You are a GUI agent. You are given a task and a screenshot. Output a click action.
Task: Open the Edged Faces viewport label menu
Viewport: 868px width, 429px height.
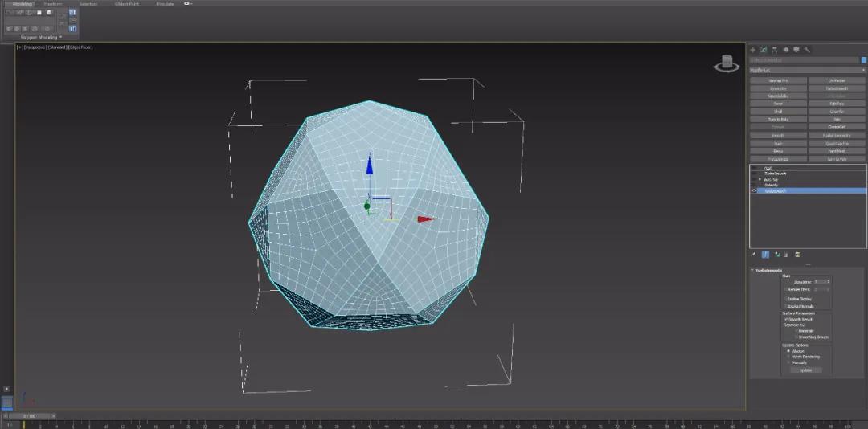coord(80,47)
